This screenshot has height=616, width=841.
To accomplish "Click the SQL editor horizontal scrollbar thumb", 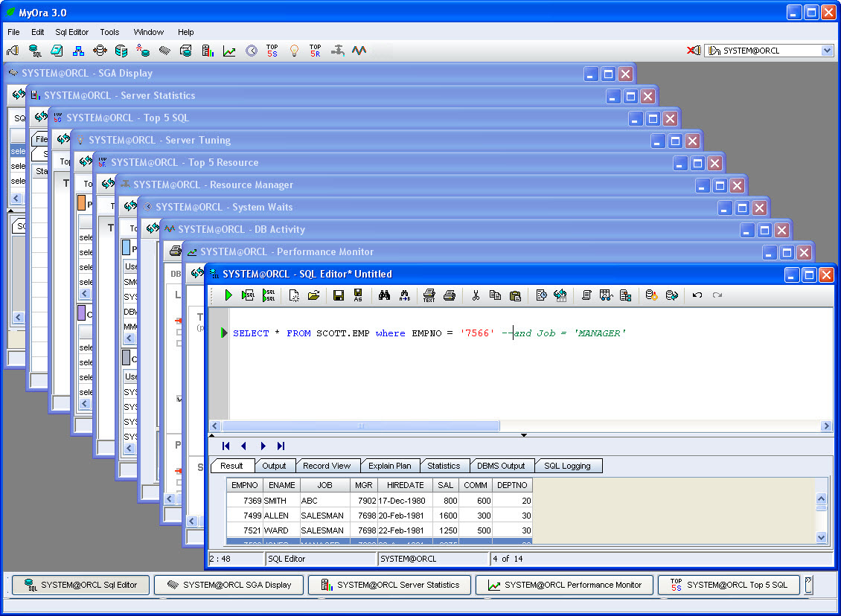I will (361, 426).
